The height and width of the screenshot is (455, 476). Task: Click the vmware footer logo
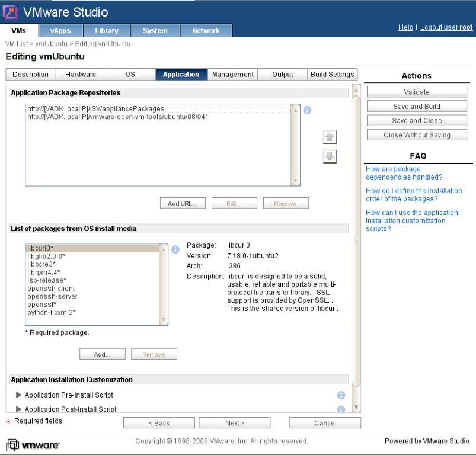click(x=33, y=445)
